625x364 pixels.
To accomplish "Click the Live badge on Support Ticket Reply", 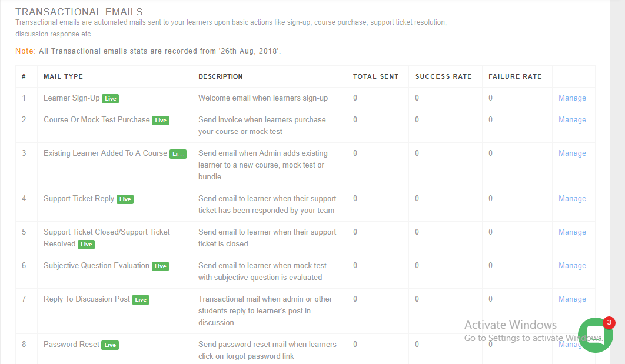I will tap(125, 199).
